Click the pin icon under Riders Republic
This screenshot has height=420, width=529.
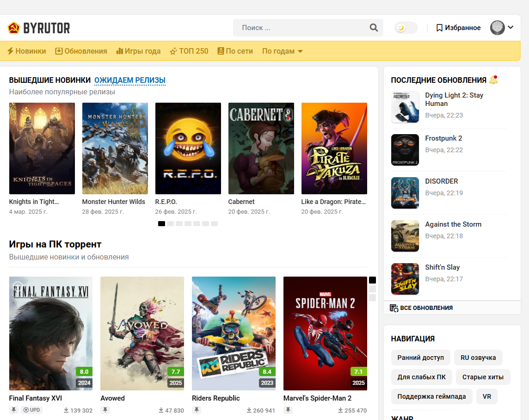pos(197,410)
